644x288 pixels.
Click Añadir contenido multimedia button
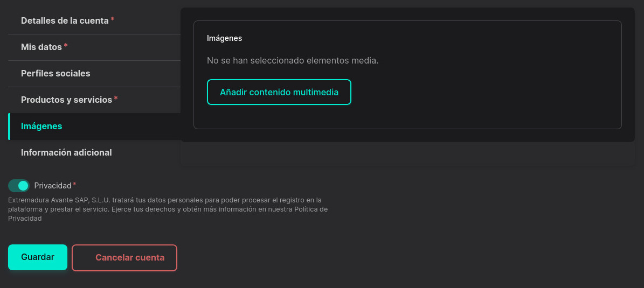(279, 92)
